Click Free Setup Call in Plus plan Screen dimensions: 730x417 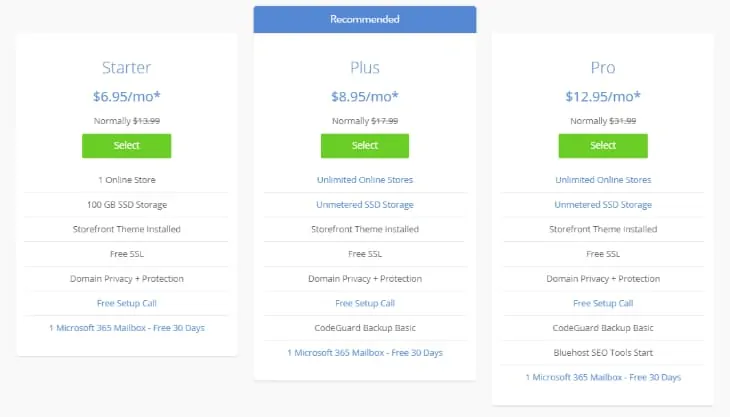pos(365,303)
